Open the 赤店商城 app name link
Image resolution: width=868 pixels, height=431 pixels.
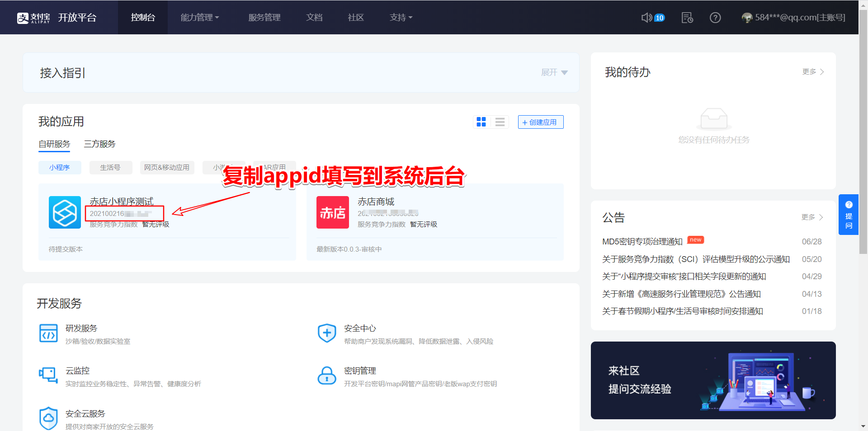point(376,201)
